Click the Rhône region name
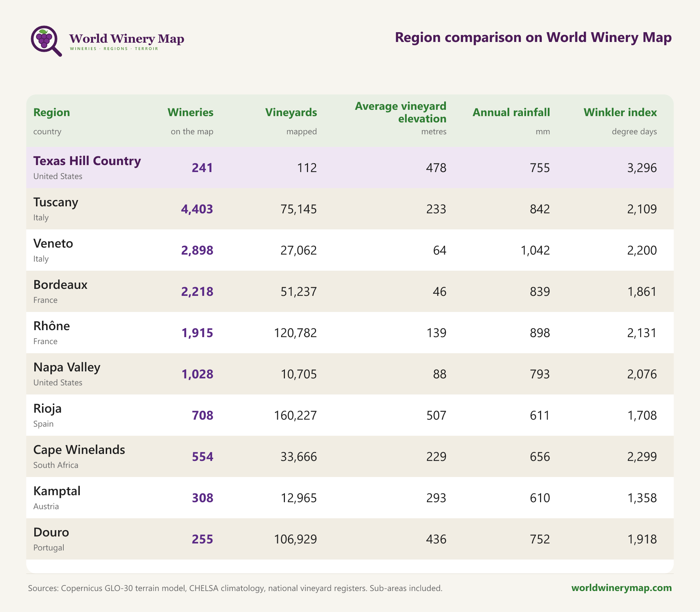700x612 pixels. click(51, 326)
